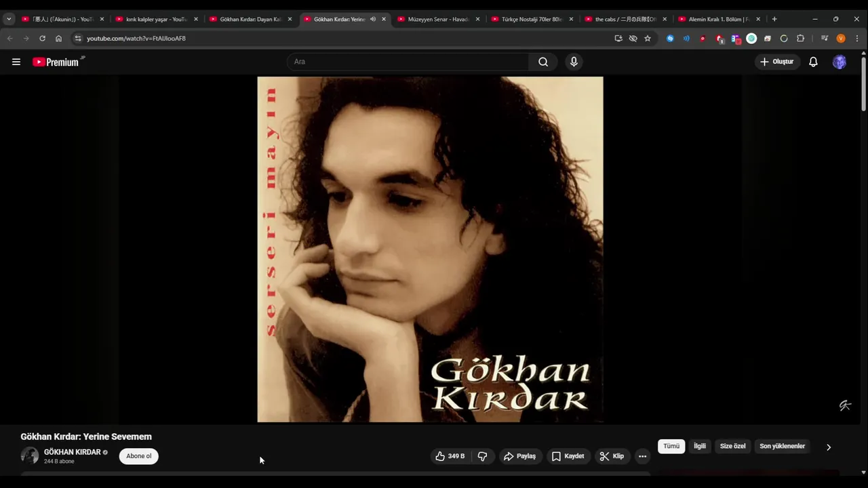Click install app icon in address bar
The height and width of the screenshot is (488, 868).
click(x=618, y=39)
